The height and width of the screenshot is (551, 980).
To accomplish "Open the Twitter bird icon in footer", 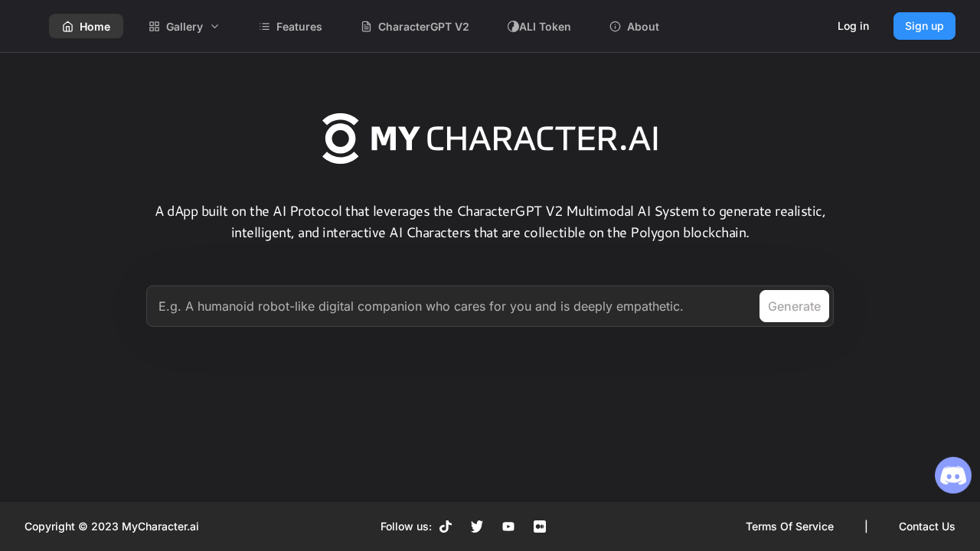I will point(477,527).
